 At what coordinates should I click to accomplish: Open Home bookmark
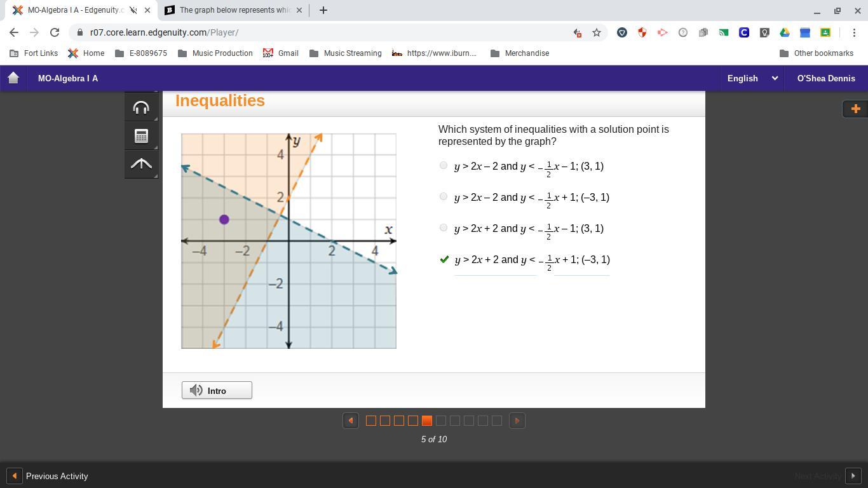point(86,53)
